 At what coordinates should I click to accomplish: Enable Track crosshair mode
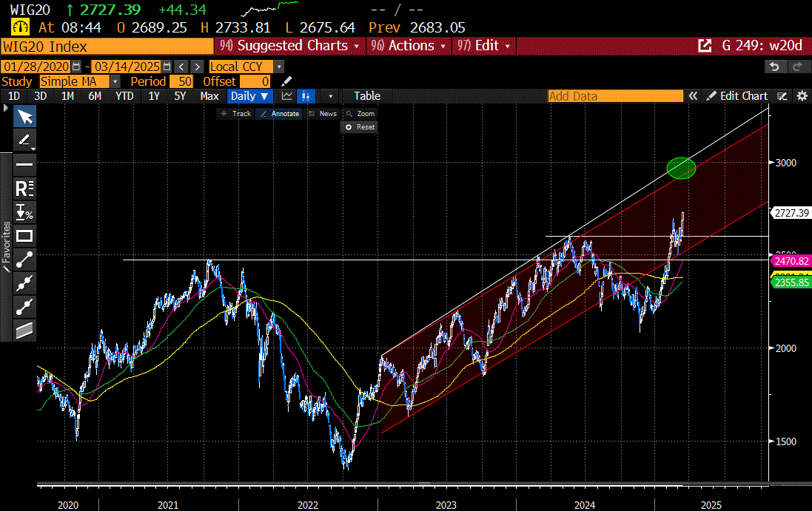tap(235, 114)
